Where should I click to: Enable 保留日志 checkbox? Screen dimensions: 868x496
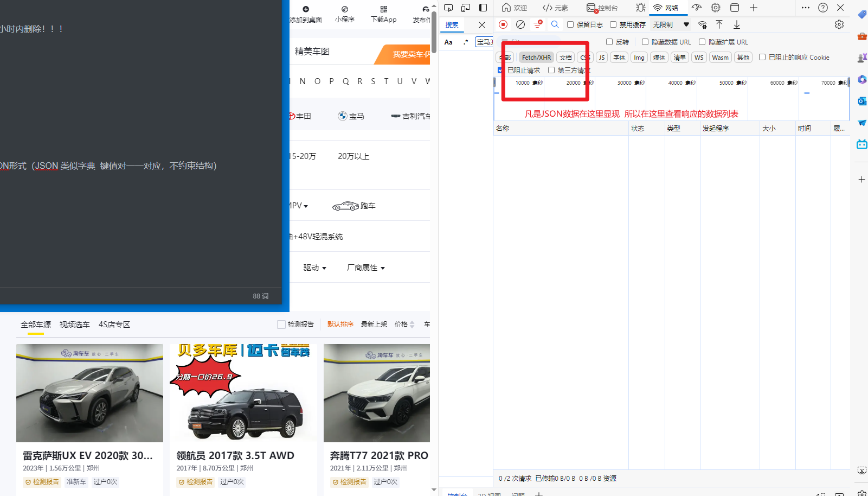tap(570, 24)
